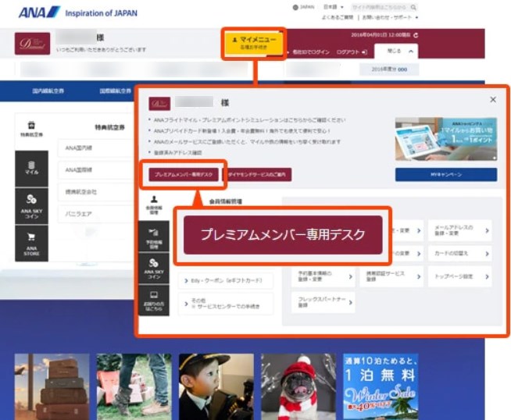
Task: Click the ANA国内線 list item
Action: 95,148
